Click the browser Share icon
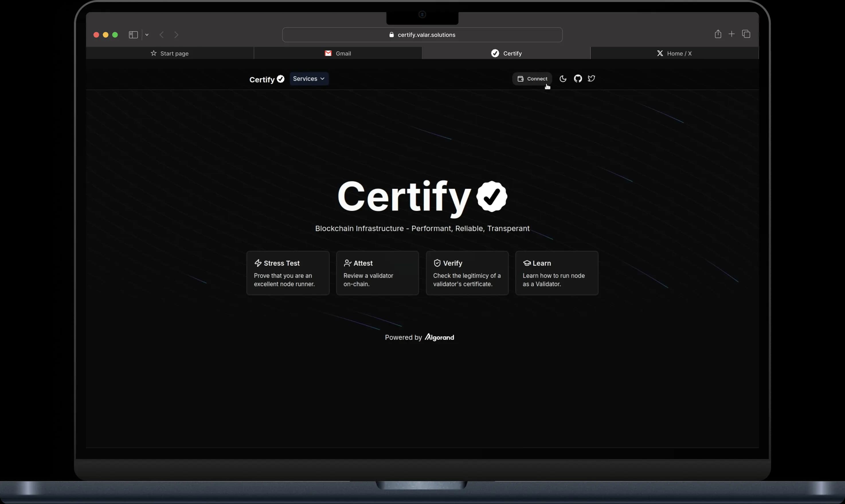 [x=718, y=34]
